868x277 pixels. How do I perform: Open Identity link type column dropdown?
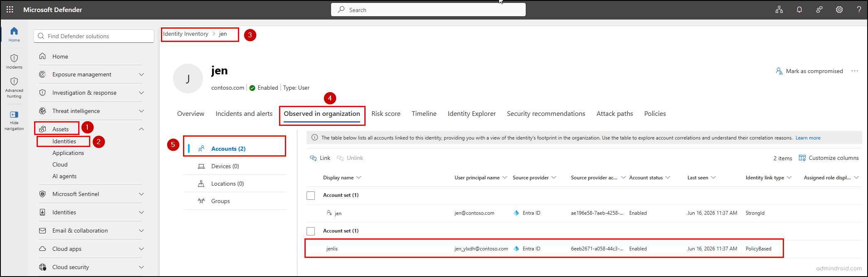coord(789,178)
